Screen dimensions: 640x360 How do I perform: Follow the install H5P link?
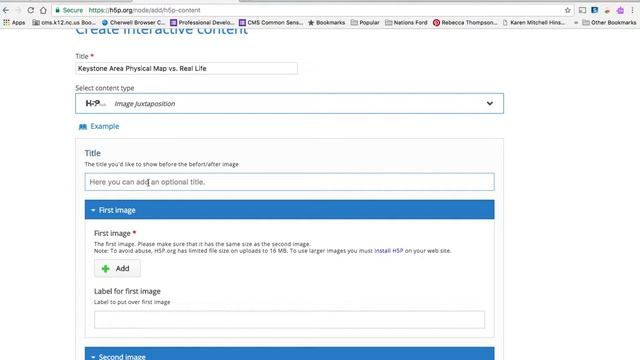(389, 251)
